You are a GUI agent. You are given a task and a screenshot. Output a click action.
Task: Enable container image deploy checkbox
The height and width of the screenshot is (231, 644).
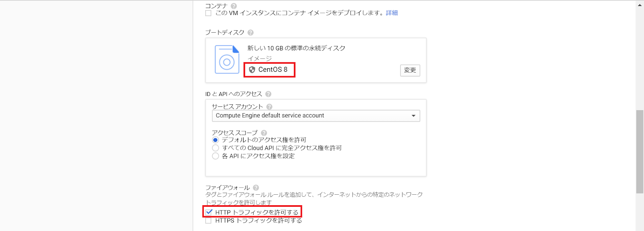pos(208,13)
